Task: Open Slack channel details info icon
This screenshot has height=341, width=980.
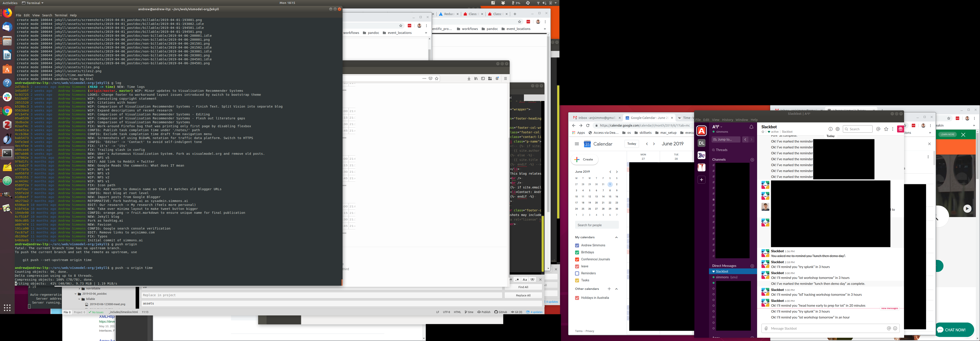Action: (x=831, y=129)
